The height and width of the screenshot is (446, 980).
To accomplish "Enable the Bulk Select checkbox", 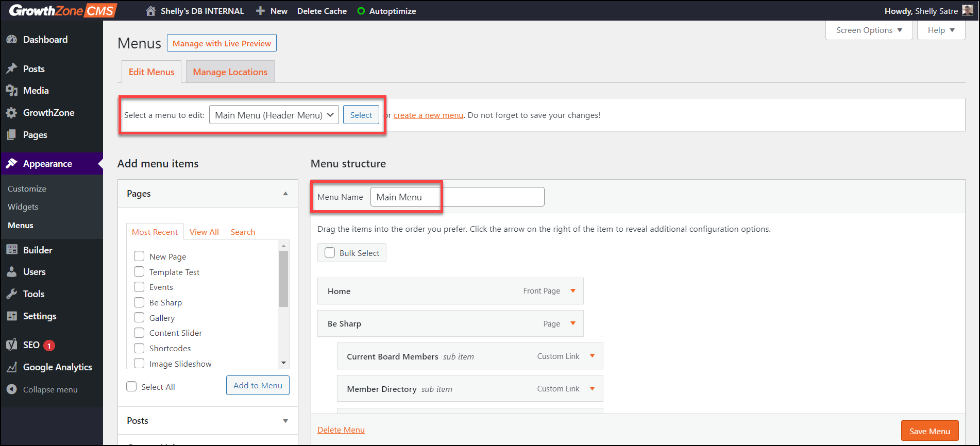I will (x=330, y=252).
